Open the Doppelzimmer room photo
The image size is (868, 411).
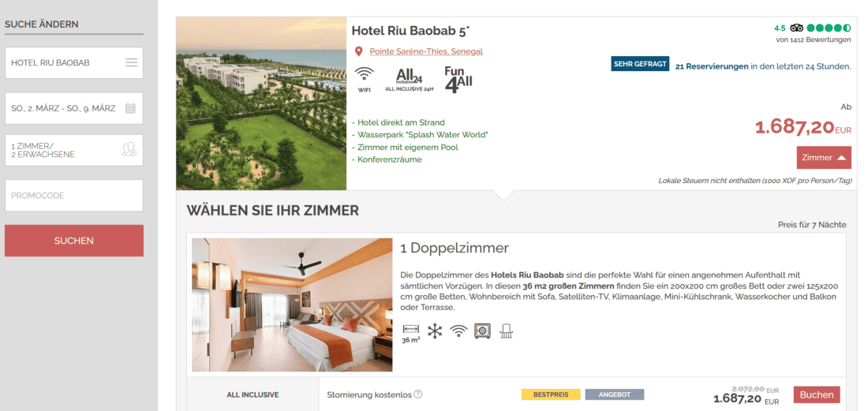coord(292,305)
